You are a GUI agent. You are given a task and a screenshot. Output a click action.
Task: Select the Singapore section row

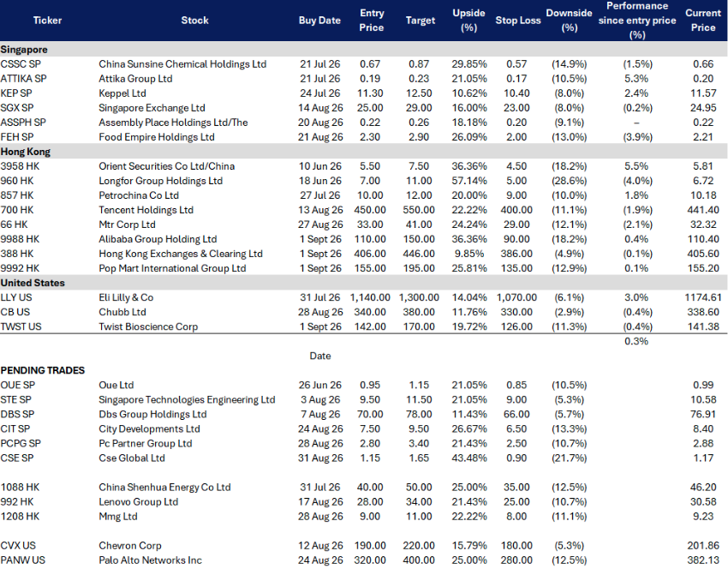coord(364,49)
